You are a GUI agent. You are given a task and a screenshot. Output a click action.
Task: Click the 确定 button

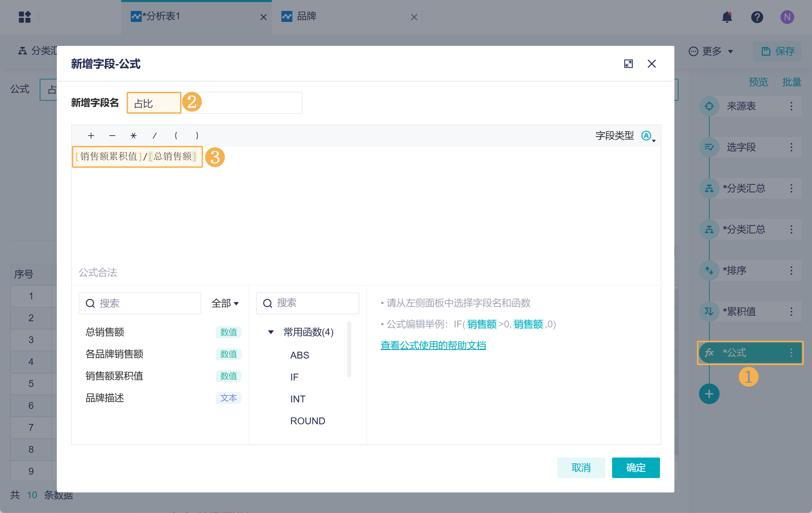coord(636,467)
